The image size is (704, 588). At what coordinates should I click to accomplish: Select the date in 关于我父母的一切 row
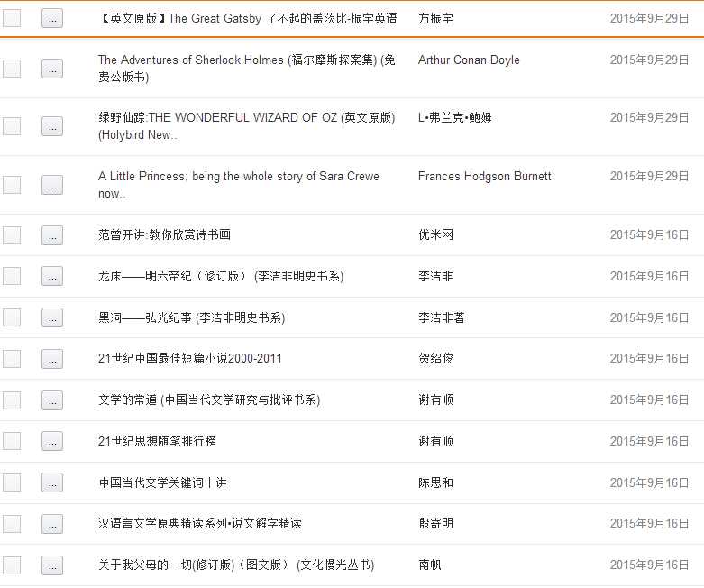(649, 565)
